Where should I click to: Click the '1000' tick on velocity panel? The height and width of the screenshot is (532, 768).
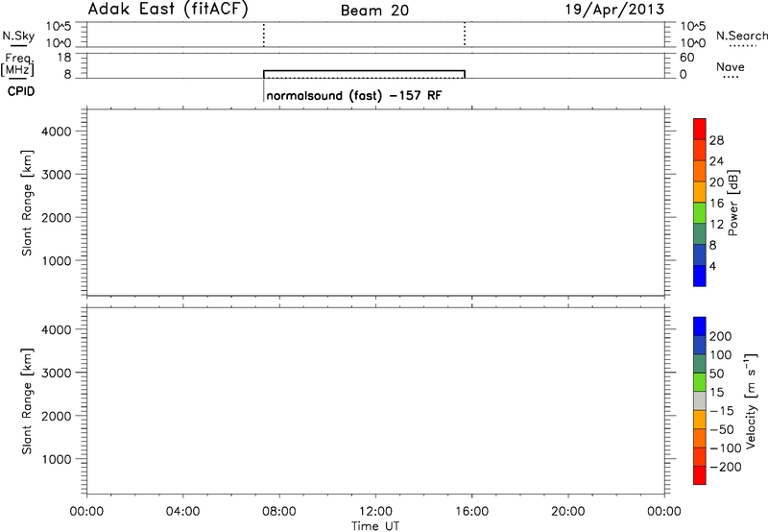pyautogui.click(x=57, y=459)
